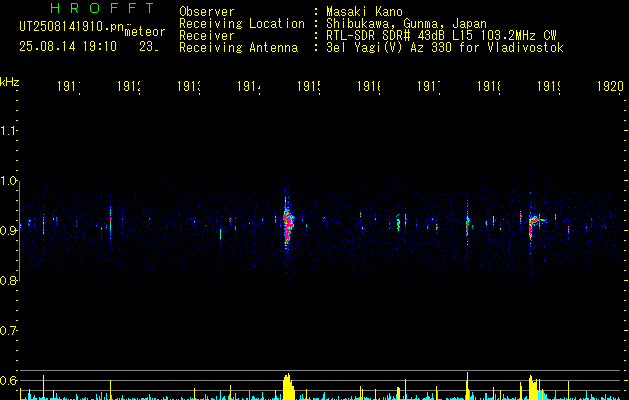Click the 0.8 kHz frequency label
The image size is (629, 400).
click(9, 280)
